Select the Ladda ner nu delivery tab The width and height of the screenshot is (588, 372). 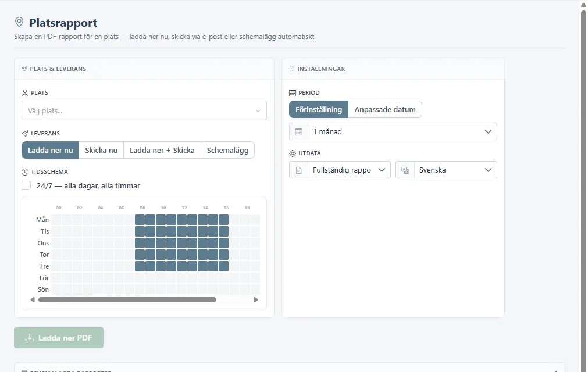pyautogui.click(x=50, y=150)
